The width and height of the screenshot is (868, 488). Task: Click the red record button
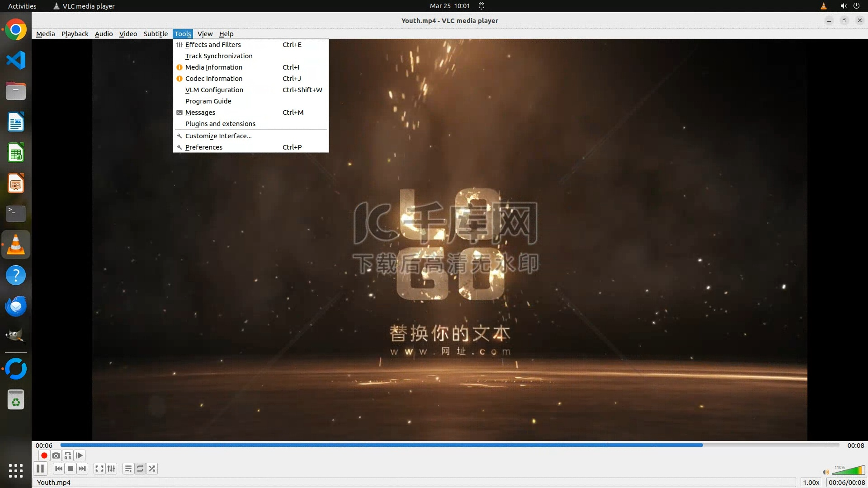click(x=44, y=455)
